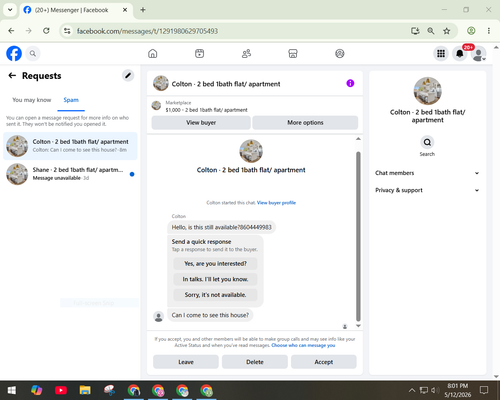Open the Marketplace storefront icon
Image resolution: width=500 pixels, height=400 pixels.
293,53
